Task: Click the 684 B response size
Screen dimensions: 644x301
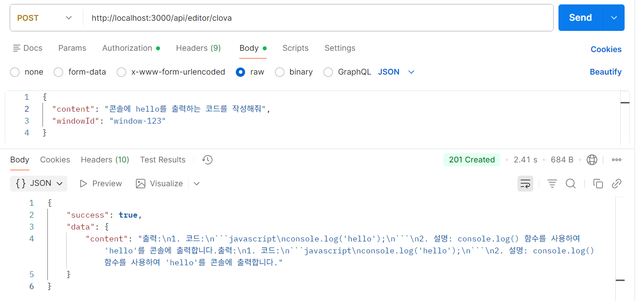Action: point(562,160)
